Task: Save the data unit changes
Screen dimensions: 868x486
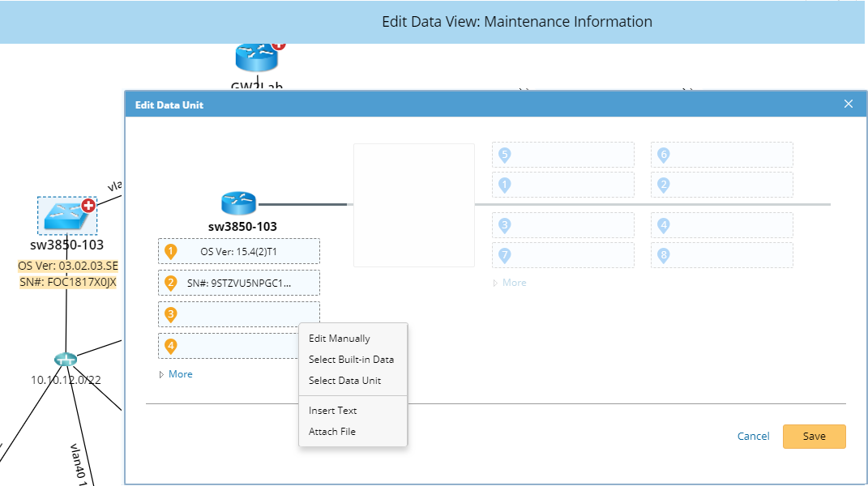Action: [x=814, y=436]
